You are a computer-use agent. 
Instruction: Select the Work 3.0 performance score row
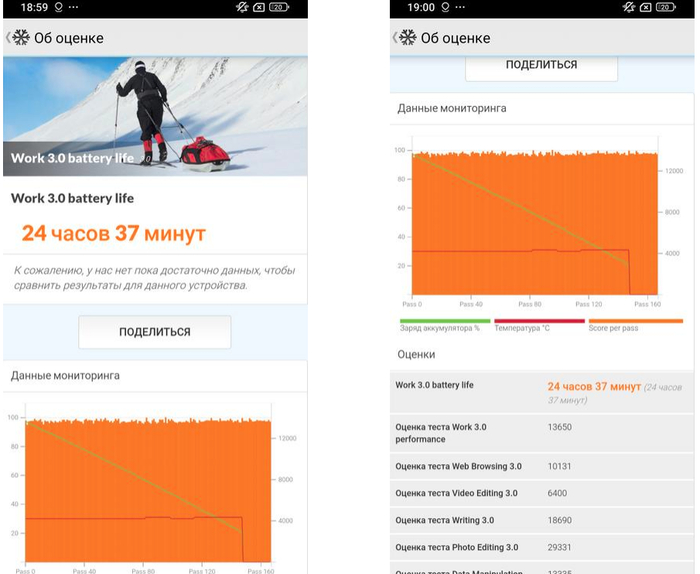pyautogui.click(x=538, y=432)
